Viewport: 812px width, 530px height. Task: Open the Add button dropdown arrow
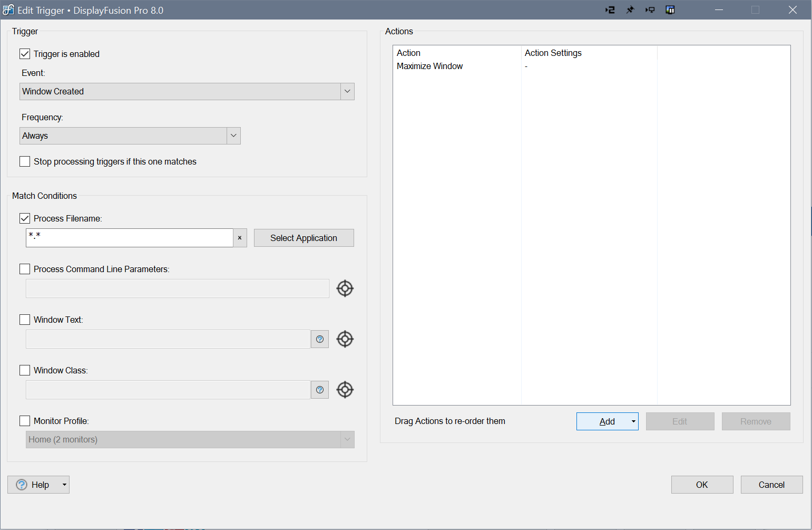click(633, 421)
